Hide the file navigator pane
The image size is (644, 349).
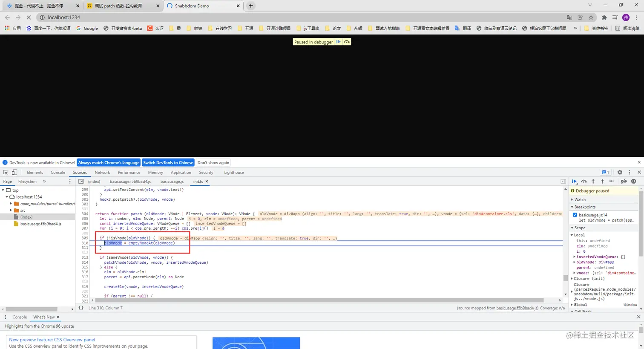click(x=81, y=182)
